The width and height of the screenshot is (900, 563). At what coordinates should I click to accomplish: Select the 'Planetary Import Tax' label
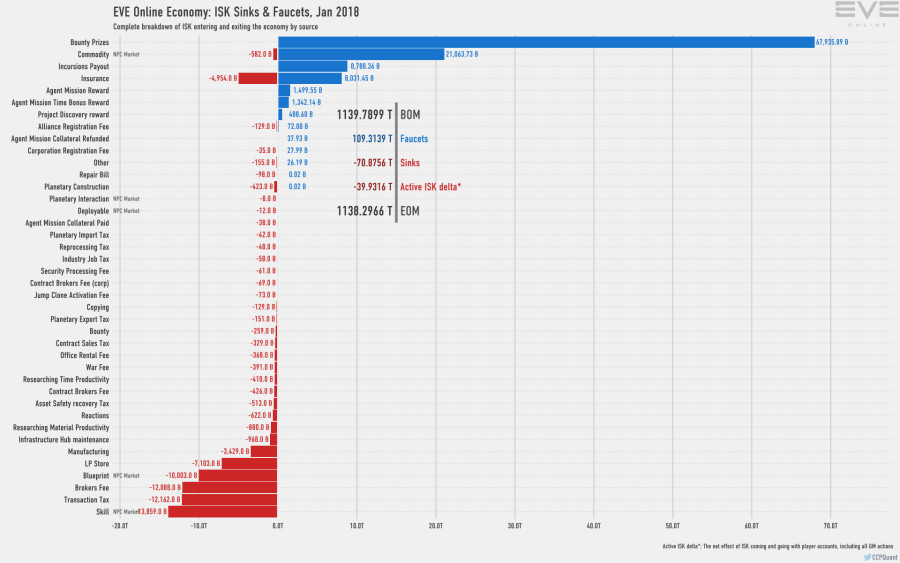pos(79,235)
